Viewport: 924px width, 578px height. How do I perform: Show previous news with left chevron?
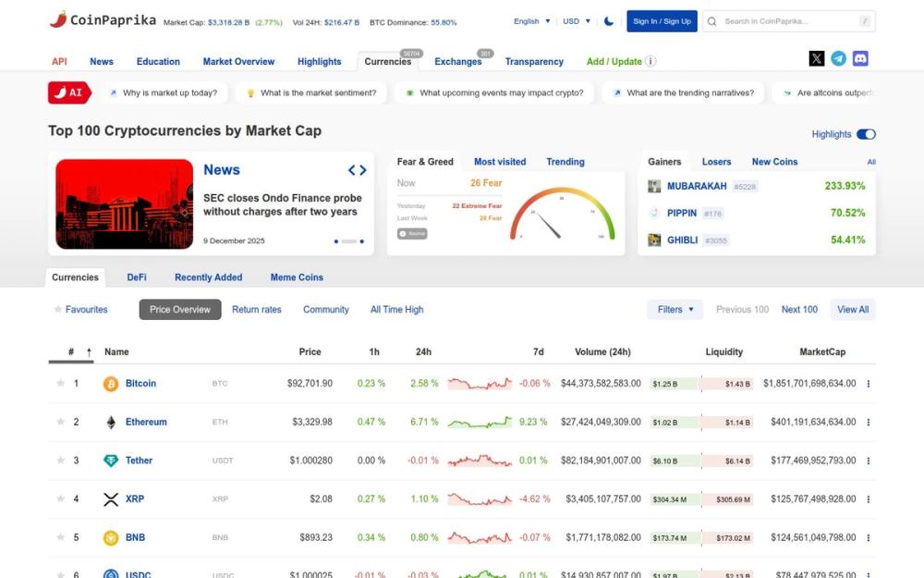point(352,170)
